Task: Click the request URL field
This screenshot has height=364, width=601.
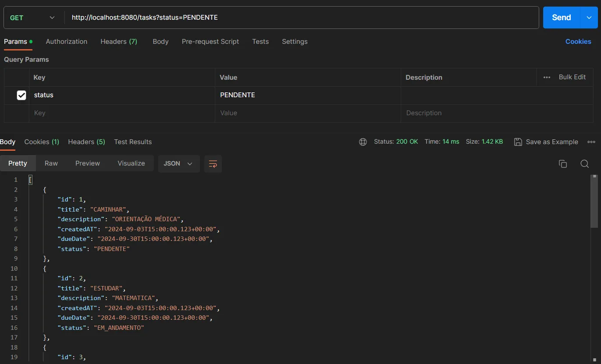Action: tap(302, 18)
